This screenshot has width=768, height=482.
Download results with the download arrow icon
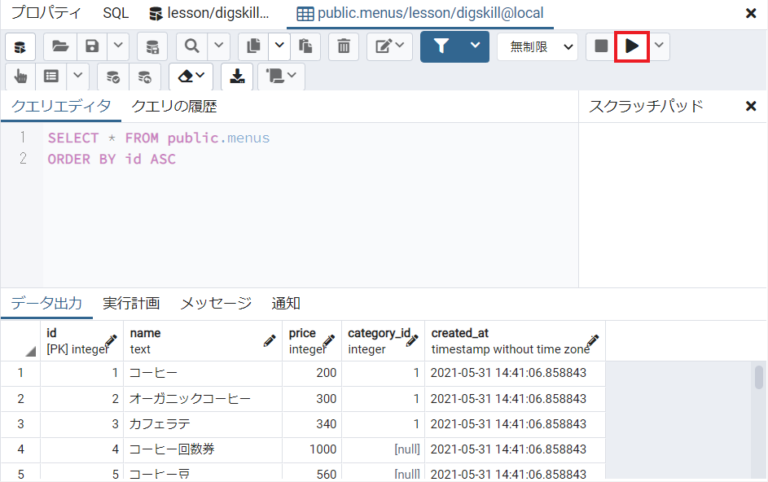point(237,76)
